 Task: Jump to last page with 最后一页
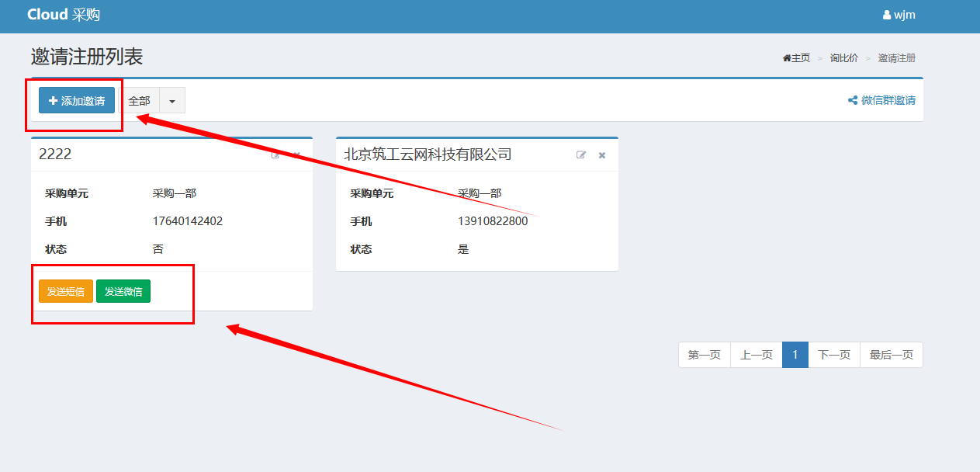click(x=891, y=355)
